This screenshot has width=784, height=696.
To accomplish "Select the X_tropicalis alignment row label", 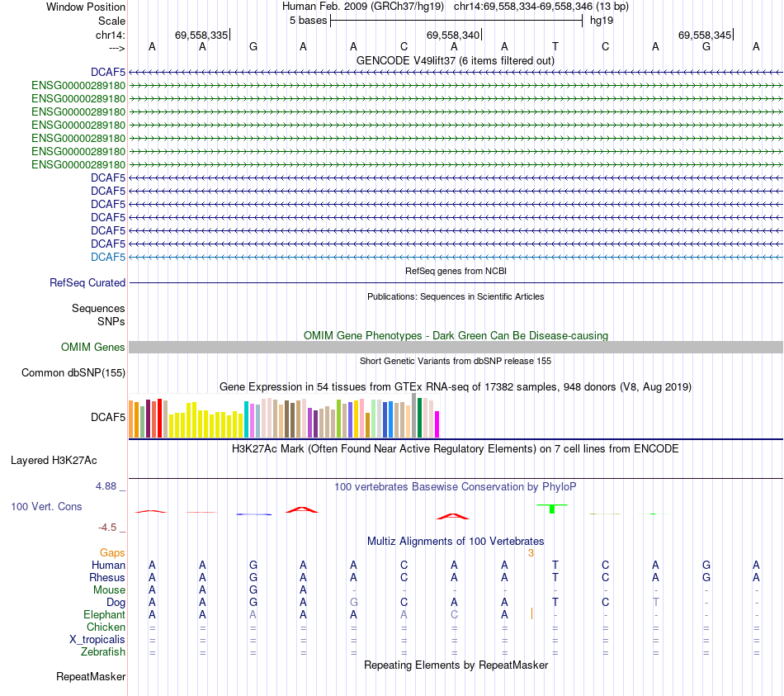I will (x=97, y=640).
